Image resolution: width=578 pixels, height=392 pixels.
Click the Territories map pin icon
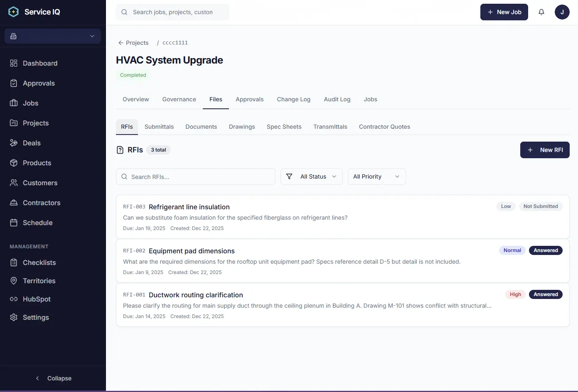tap(14, 281)
